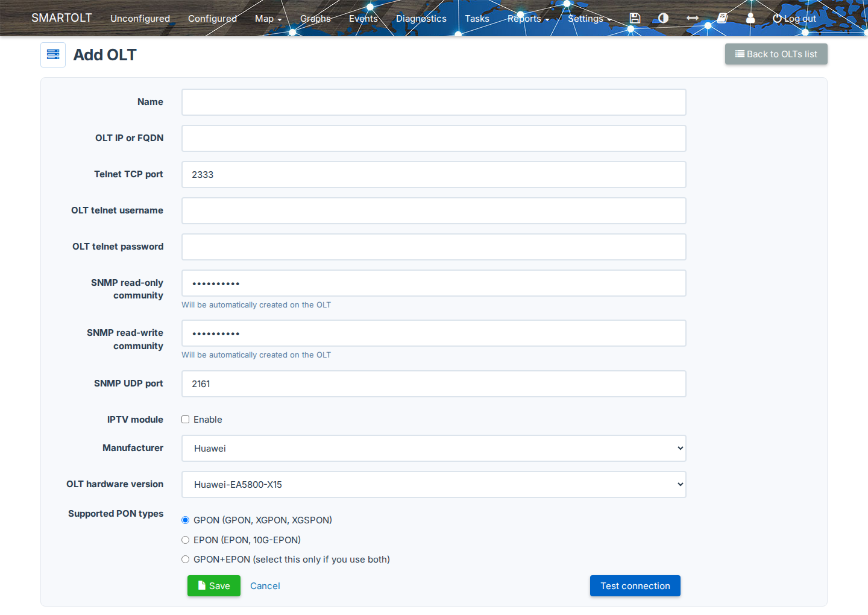Viewport: 868px width, 615px height.
Task: Click the floppy disk save icon in navbar
Action: [635, 18]
